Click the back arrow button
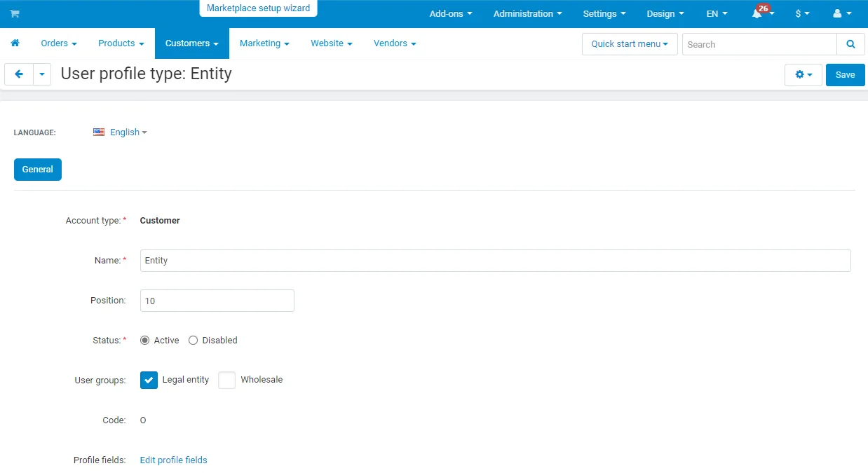Image resolution: width=868 pixels, height=473 pixels. tap(19, 74)
